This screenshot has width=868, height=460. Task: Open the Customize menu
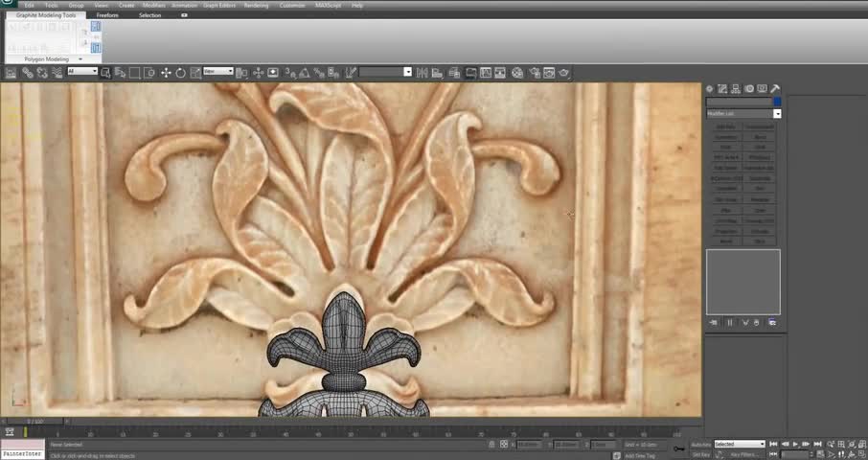[x=292, y=5]
